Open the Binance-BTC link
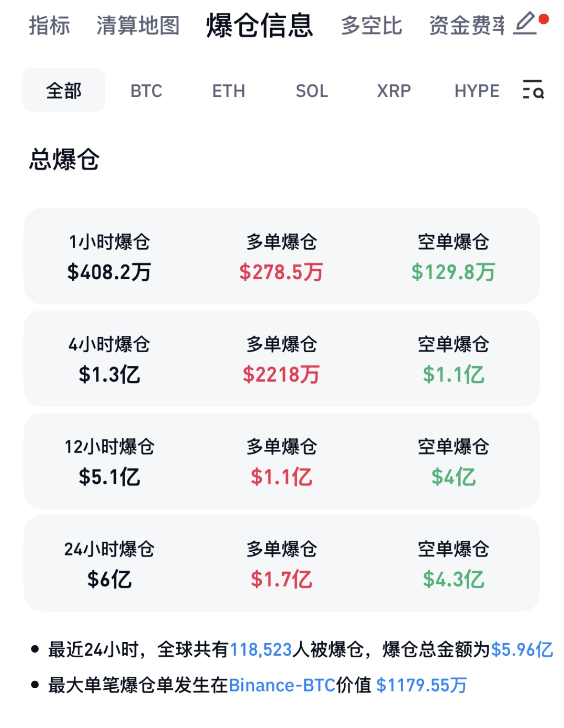This screenshot has height=728, width=564. click(282, 685)
